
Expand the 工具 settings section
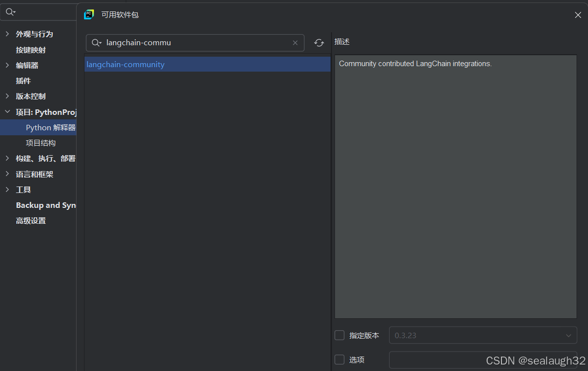pyautogui.click(x=7, y=189)
